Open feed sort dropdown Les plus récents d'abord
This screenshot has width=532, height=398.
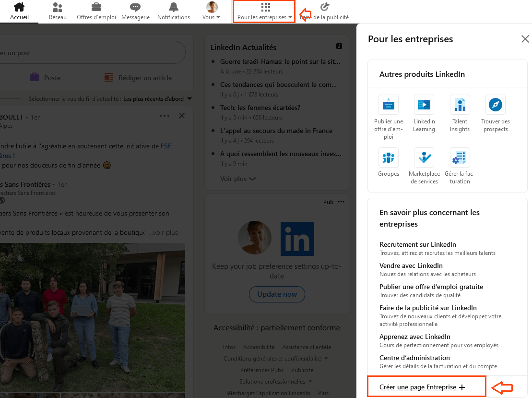tap(157, 99)
